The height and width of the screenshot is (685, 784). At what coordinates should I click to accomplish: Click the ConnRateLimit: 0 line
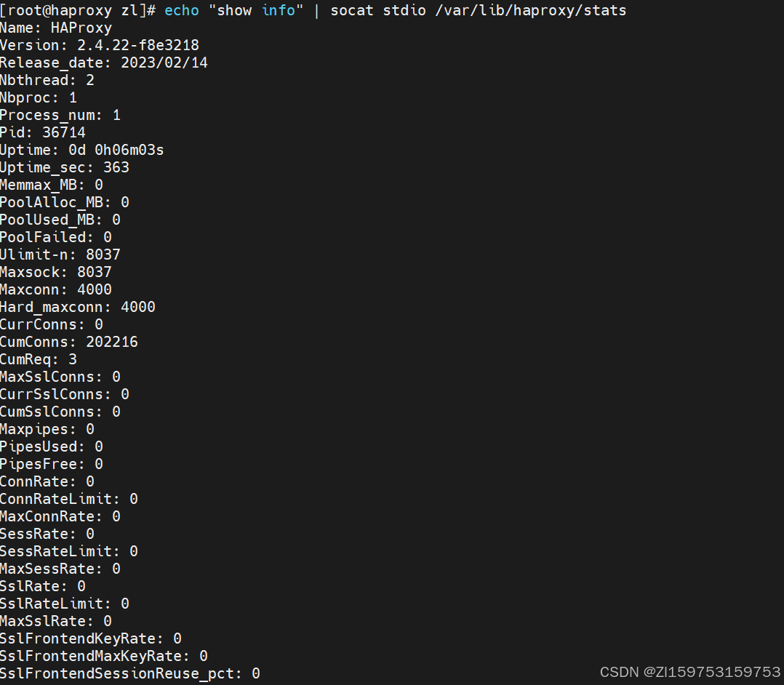click(68, 499)
